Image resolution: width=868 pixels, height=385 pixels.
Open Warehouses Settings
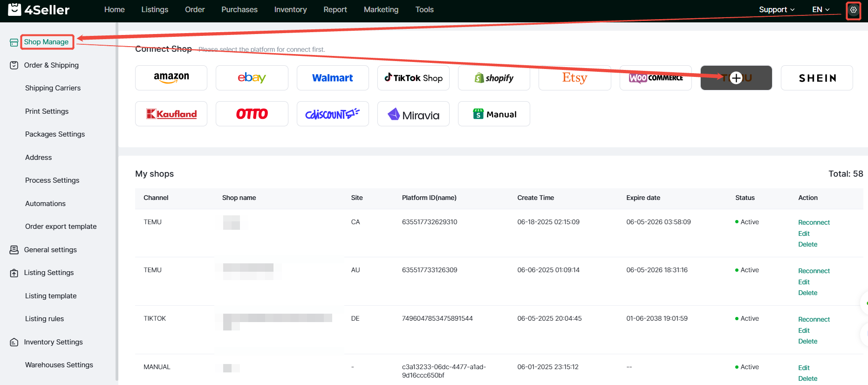(59, 365)
